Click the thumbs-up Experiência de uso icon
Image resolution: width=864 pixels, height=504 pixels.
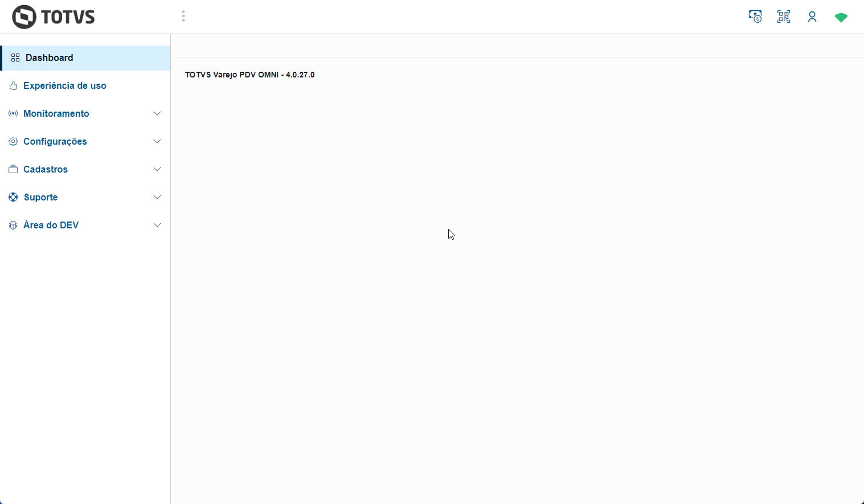[x=13, y=85]
